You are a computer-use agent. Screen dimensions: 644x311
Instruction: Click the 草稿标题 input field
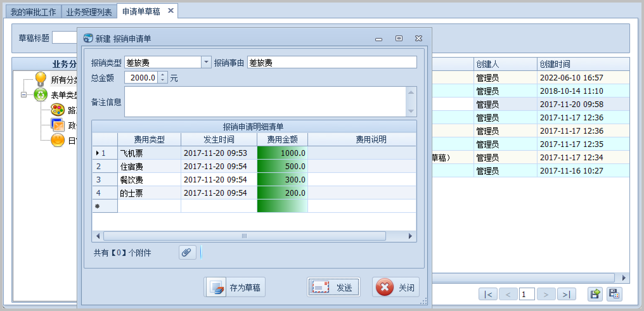click(65, 38)
